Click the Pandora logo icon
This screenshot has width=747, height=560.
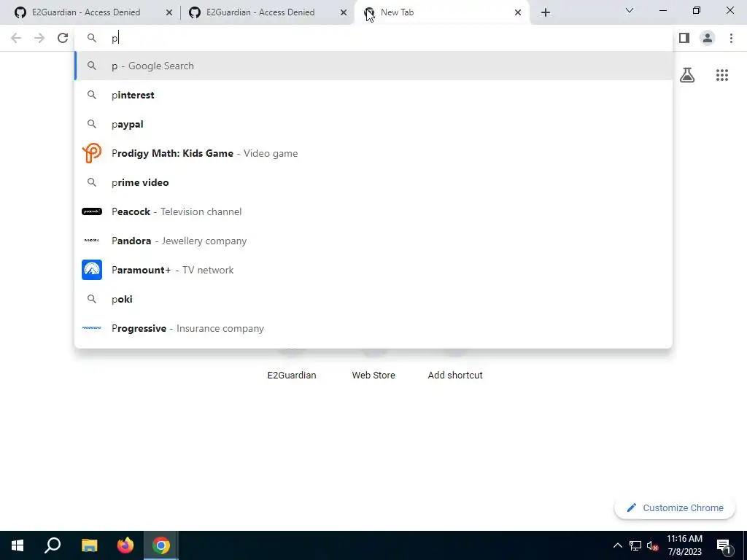tap(91, 241)
